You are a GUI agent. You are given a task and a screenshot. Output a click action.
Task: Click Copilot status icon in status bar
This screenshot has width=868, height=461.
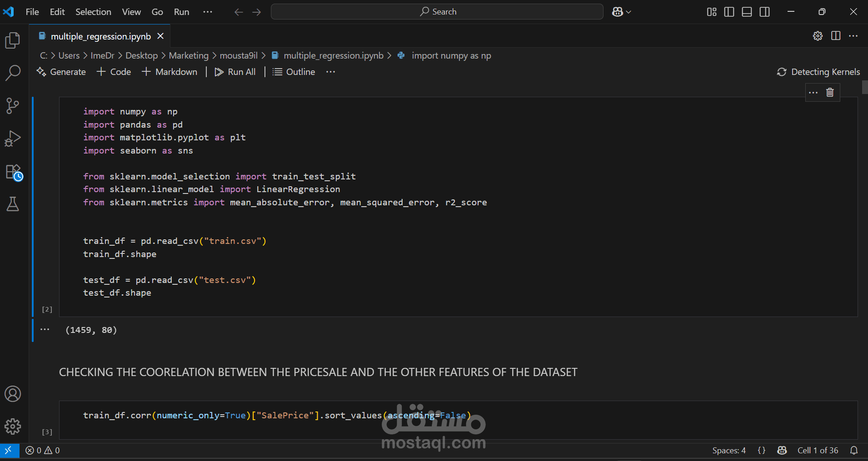tap(782, 450)
